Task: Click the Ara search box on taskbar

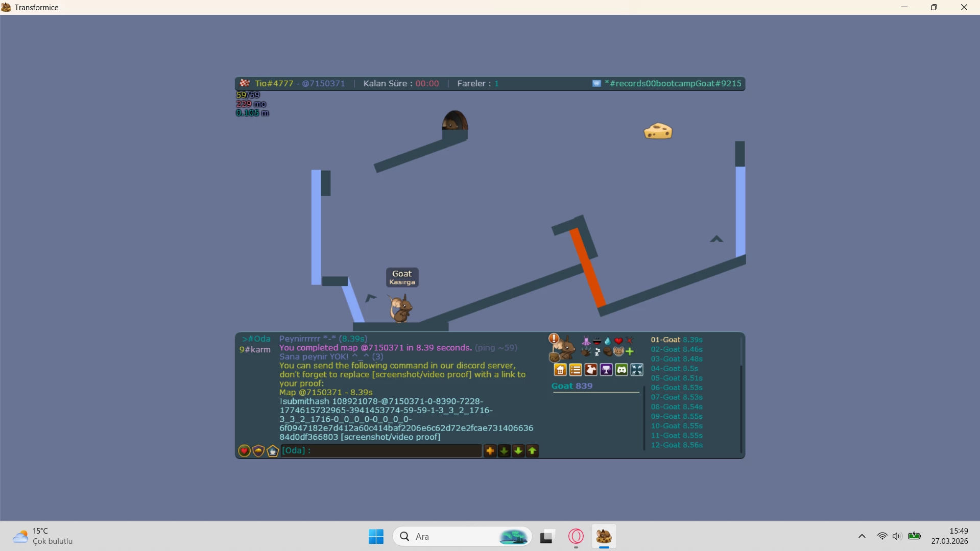Action: tap(462, 537)
